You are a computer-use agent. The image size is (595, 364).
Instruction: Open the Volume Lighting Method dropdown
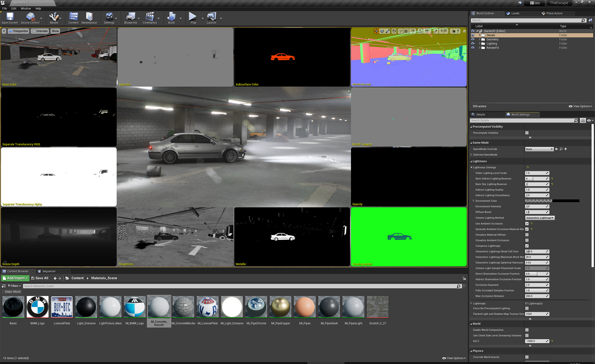(x=540, y=218)
